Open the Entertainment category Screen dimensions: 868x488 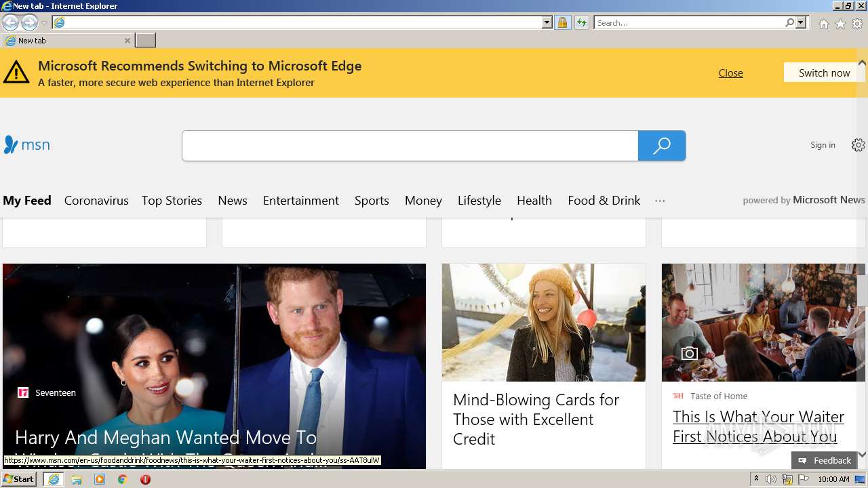301,201
